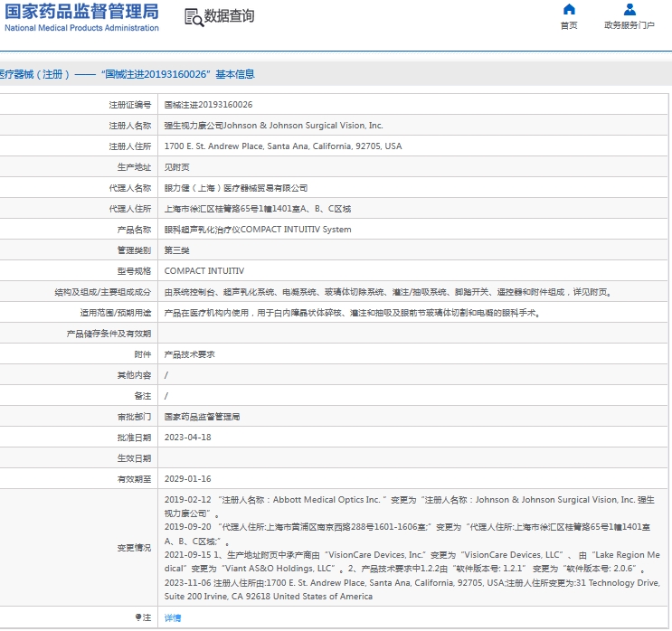Click the intended use text 产品在医疗机构内使用

pyautogui.click(x=353, y=313)
